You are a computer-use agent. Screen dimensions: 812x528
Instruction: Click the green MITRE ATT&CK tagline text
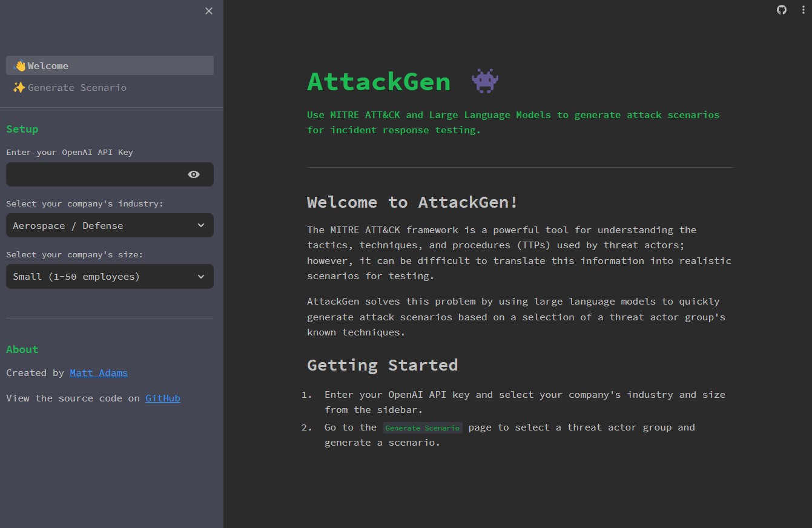click(x=513, y=122)
